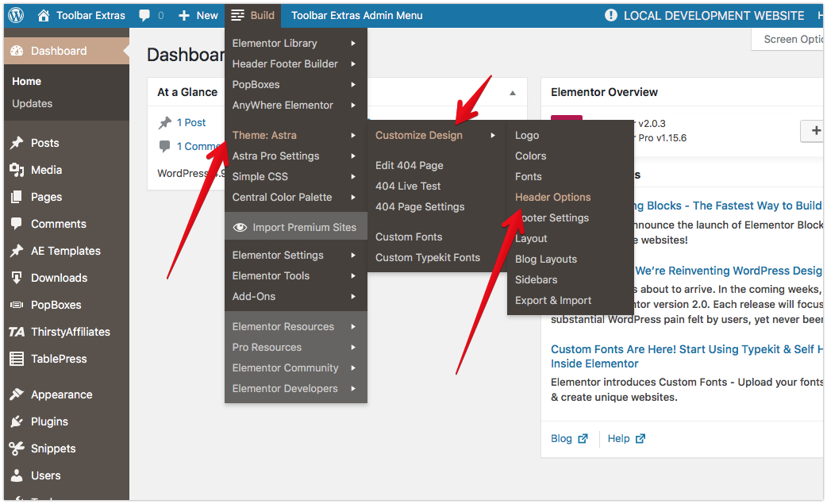Click the ThirstyAffiliates TA icon
The image size is (827, 504).
click(17, 332)
